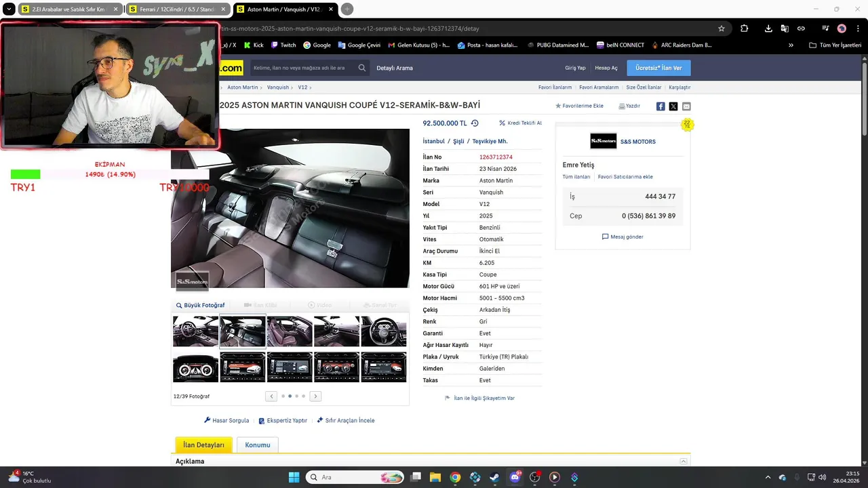Click the search magnifier icon on site
This screenshot has width=868, height=488.
(x=362, y=68)
